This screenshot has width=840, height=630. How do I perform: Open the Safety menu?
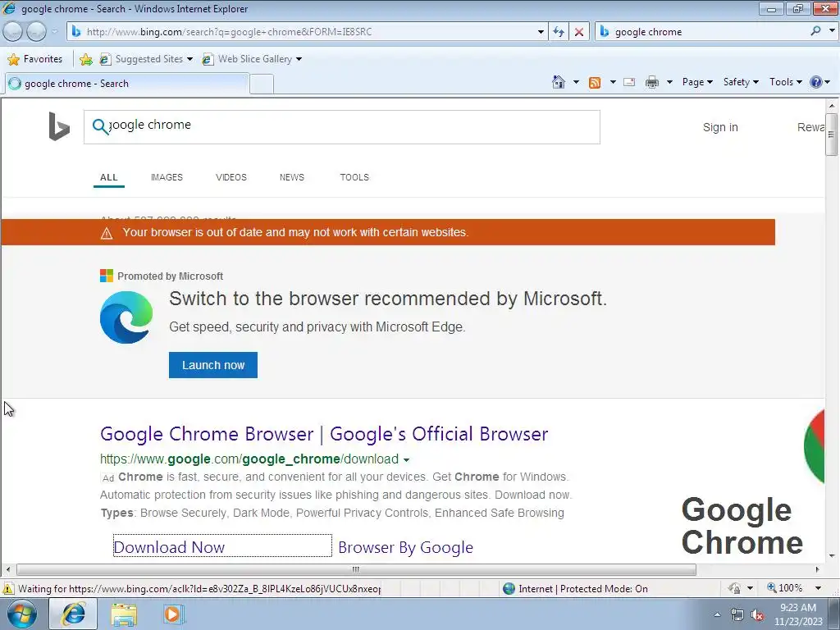[x=741, y=82]
